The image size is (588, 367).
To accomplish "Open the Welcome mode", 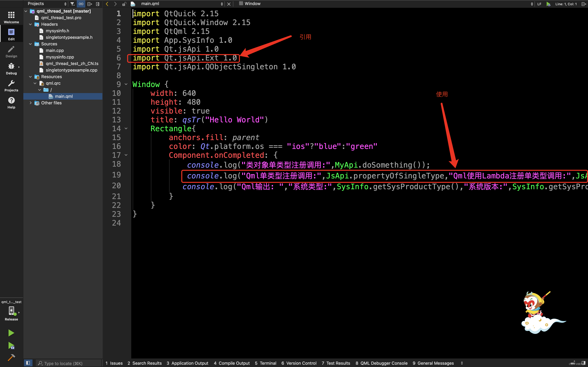I will 11,17.
